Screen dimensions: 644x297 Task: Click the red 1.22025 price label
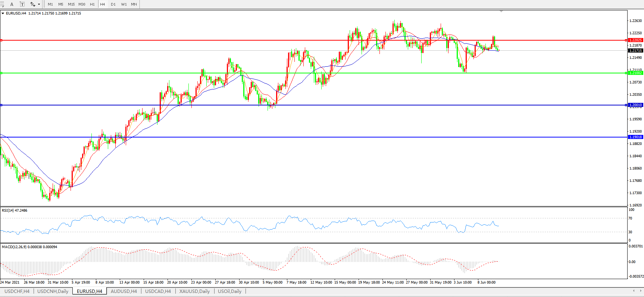[635, 40]
